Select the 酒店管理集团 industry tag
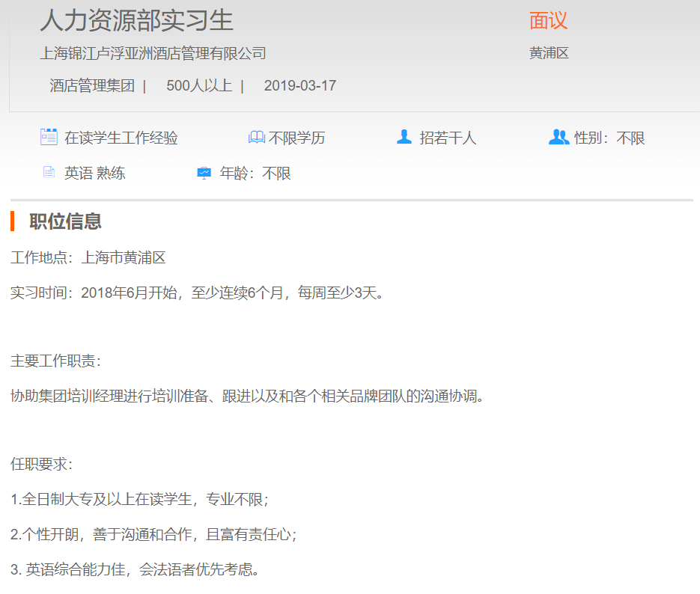Viewport: 700px width, 594px height. point(92,85)
